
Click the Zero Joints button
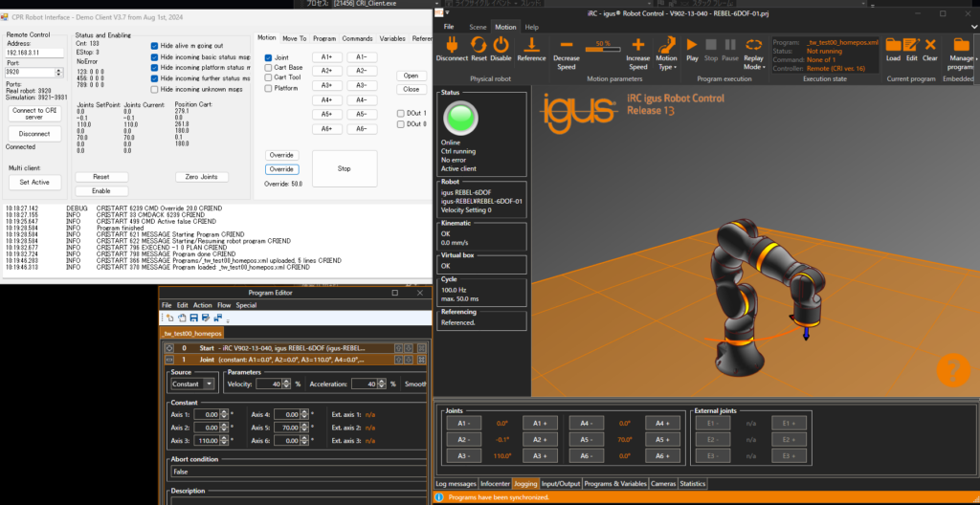point(202,177)
